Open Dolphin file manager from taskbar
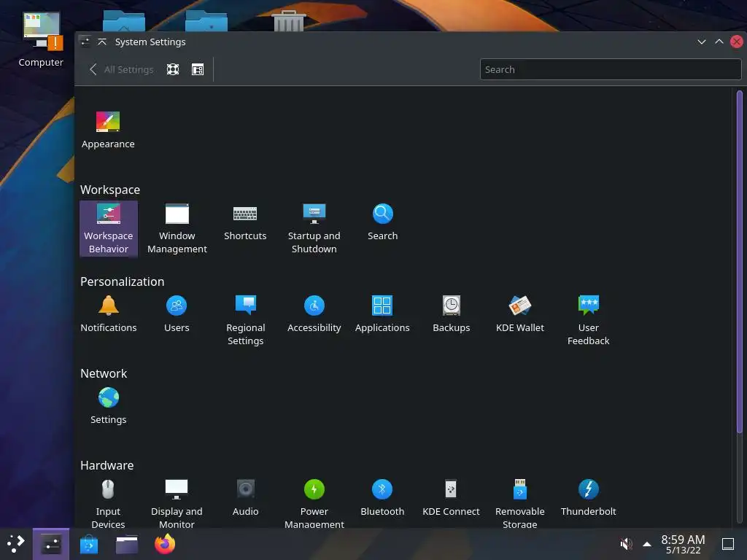Viewport: 747px width, 560px height. click(x=127, y=544)
